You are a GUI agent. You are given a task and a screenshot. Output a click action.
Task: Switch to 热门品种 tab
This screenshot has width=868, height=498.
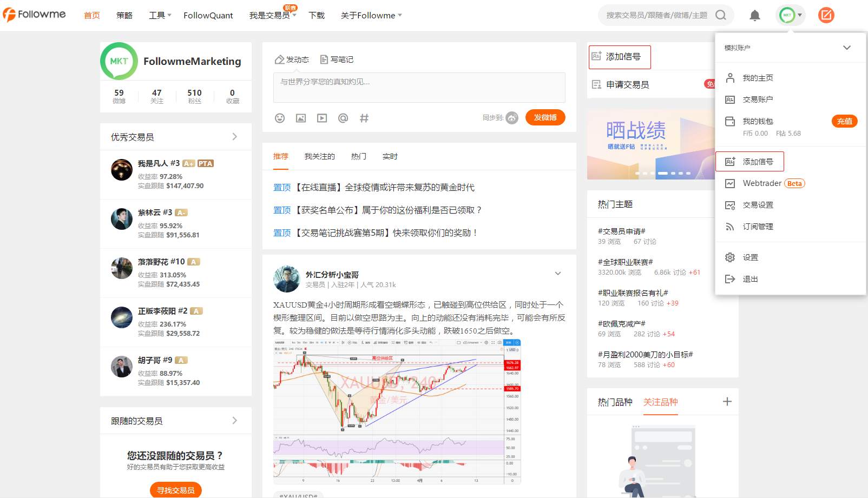tap(615, 402)
